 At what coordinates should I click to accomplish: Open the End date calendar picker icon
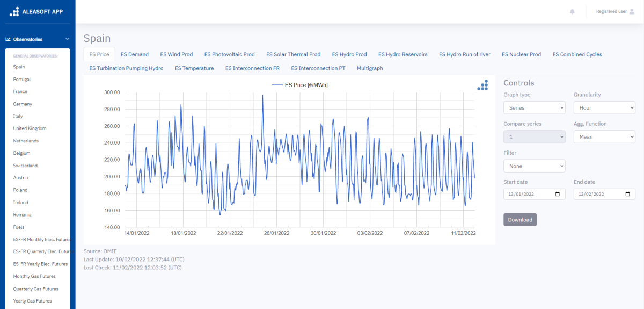click(x=627, y=194)
